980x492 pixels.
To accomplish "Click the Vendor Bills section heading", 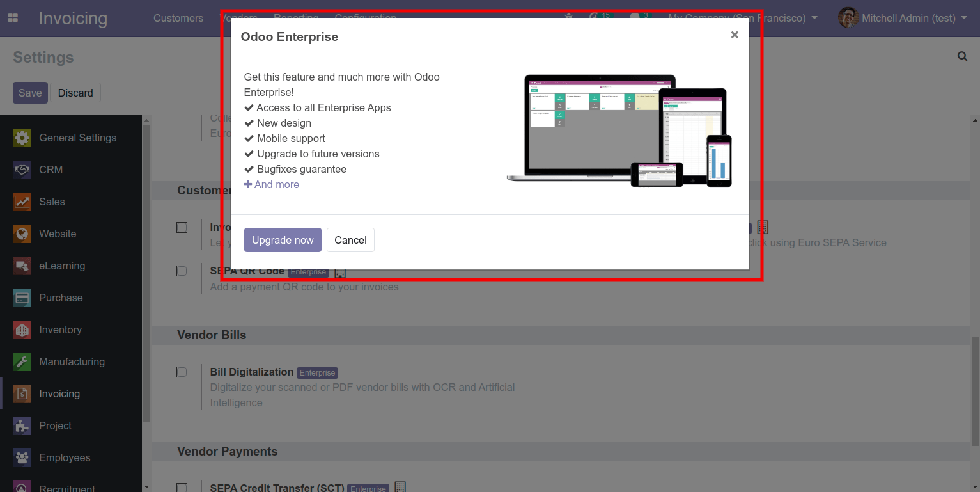I will coord(212,335).
